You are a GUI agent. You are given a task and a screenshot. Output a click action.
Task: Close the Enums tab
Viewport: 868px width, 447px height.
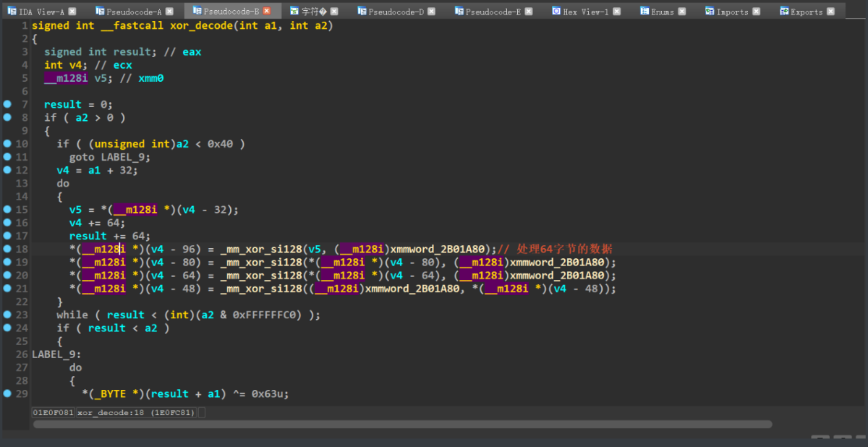pyautogui.click(x=682, y=12)
